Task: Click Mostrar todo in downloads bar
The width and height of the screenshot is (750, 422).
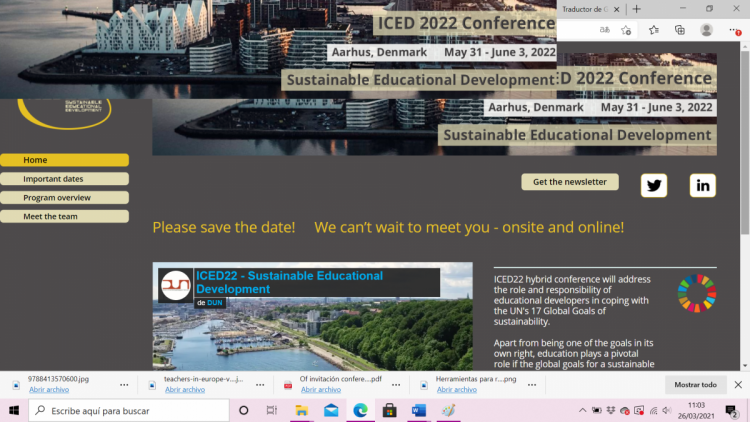Action: point(695,384)
